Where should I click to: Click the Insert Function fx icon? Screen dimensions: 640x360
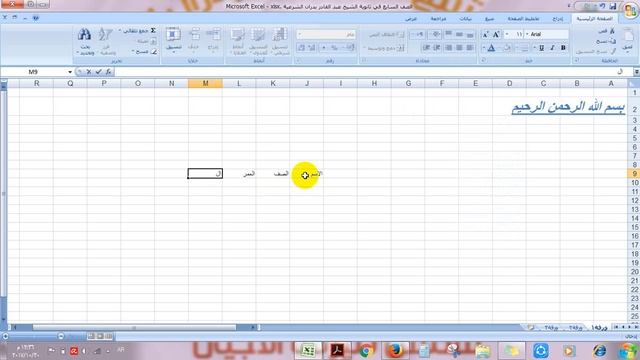[x=108, y=72]
